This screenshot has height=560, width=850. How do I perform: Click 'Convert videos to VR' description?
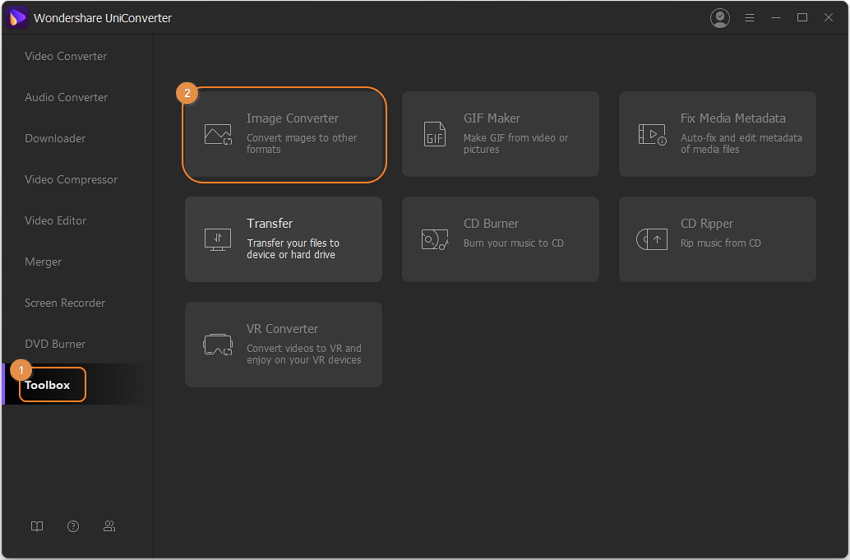click(304, 354)
